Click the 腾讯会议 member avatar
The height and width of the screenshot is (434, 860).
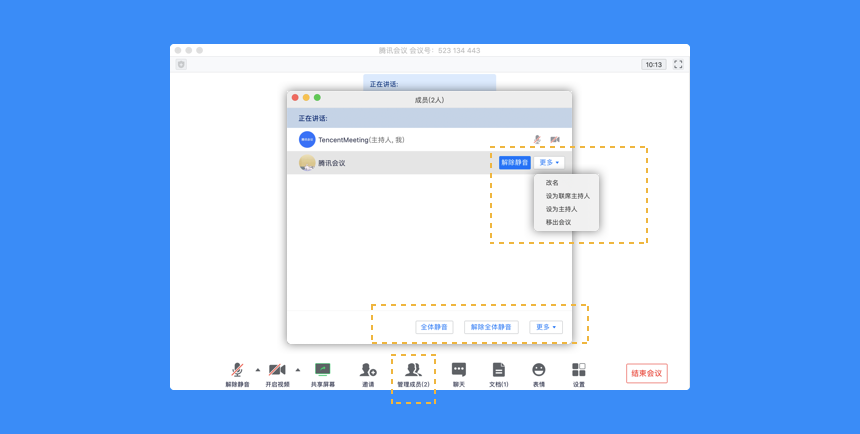[307, 162]
